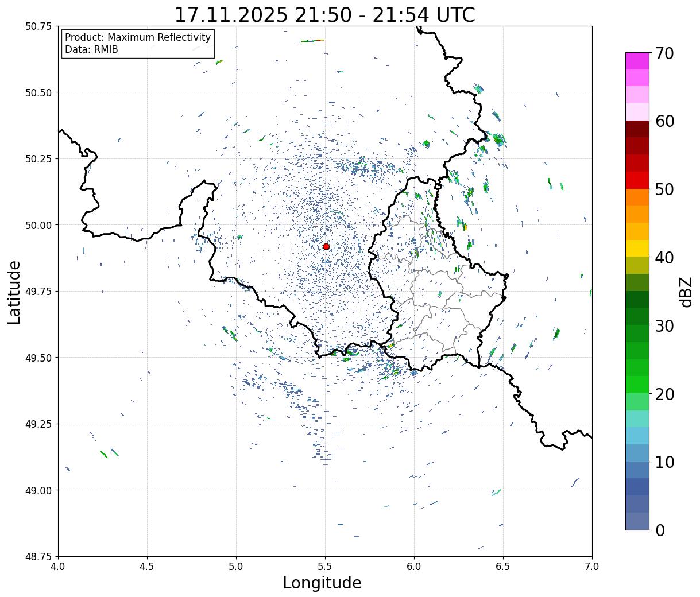Click the colorbar tick label 0
Viewport: 700px width, 597px height.
(x=660, y=530)
